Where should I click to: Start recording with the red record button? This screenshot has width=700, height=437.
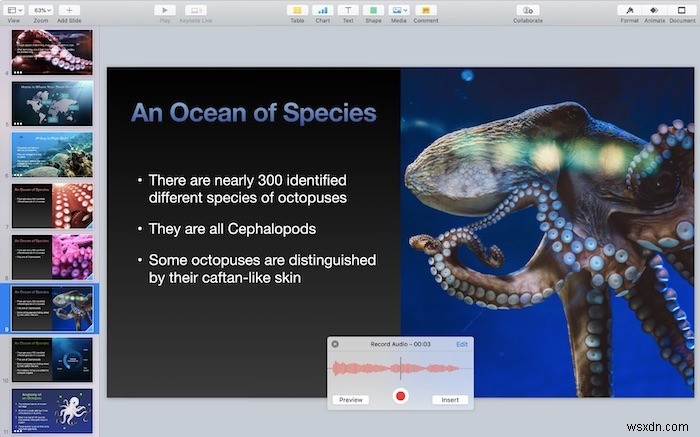[400, 396]
